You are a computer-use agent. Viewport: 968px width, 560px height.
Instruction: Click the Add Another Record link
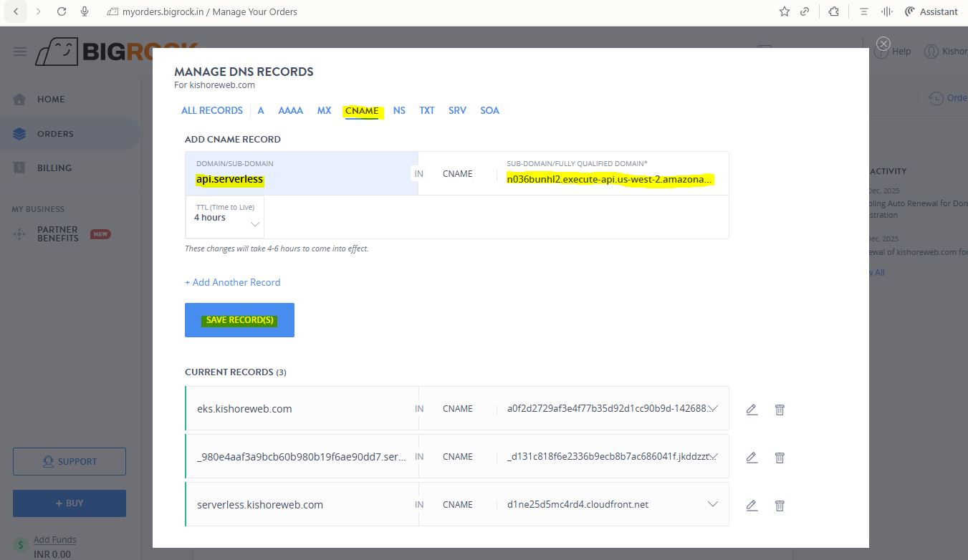pyautogui.click(x=232, y=282)
